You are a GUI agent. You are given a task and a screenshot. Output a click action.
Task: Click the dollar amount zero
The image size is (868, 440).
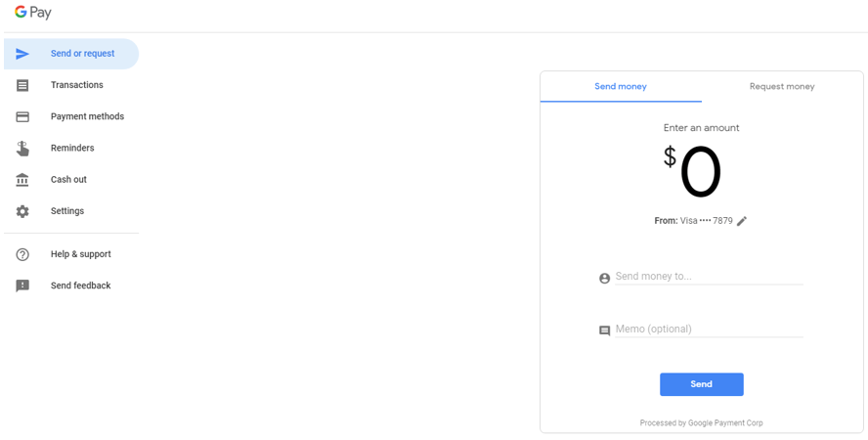point(700,172)
